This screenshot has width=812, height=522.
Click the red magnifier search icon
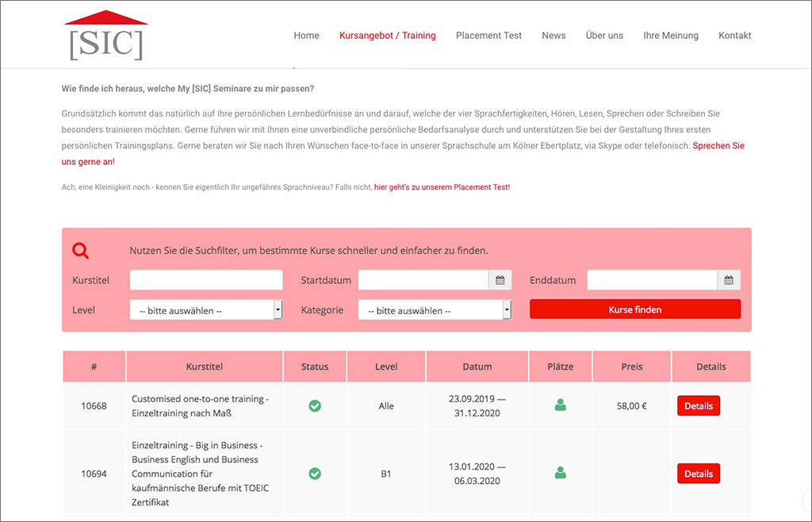(x=80, y=251)
